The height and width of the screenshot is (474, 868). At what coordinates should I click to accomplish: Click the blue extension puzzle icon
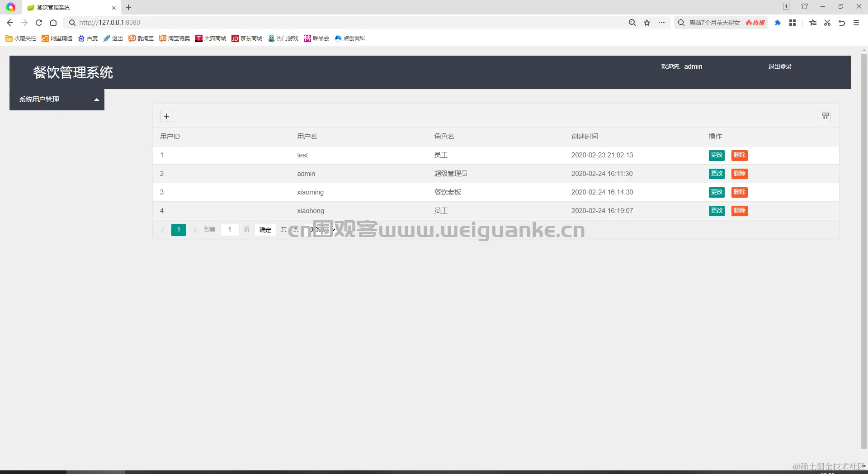coord(778,23)
